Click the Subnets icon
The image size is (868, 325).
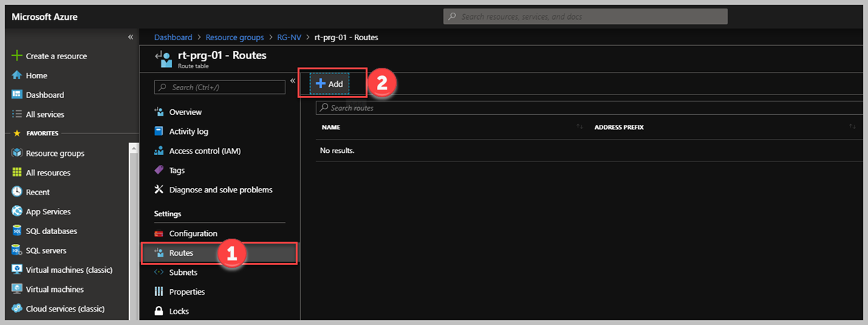coord(159,272)
